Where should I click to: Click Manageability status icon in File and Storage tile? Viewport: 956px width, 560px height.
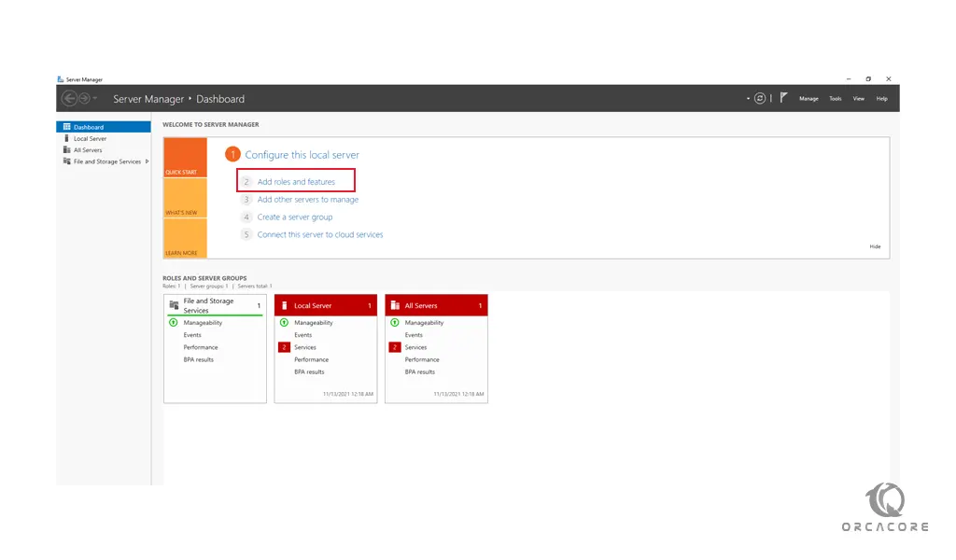tap(173, 322)
